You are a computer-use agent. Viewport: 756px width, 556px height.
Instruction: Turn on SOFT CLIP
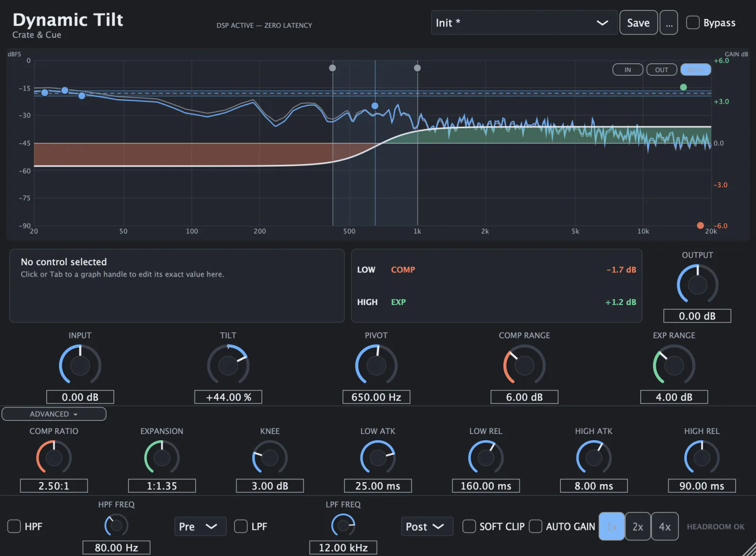(x=469, y=526)
